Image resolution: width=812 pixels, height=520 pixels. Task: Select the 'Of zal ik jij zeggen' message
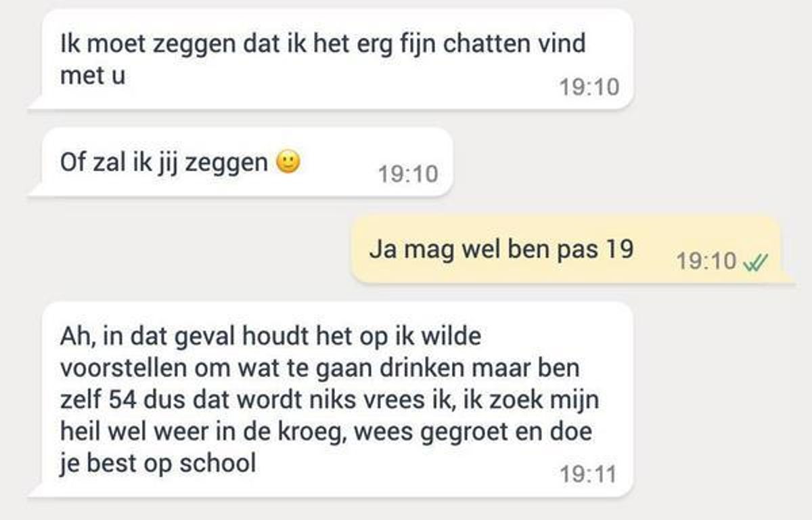pos(240,162)
